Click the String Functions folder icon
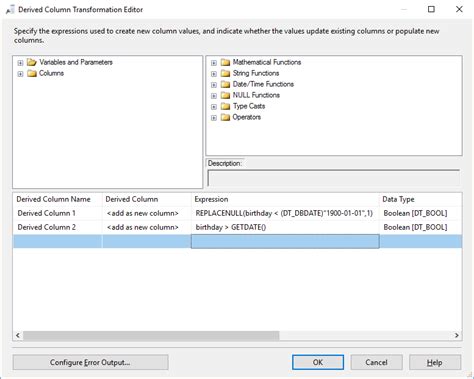Screen dimensions: 474x379 tap(225, 73)
